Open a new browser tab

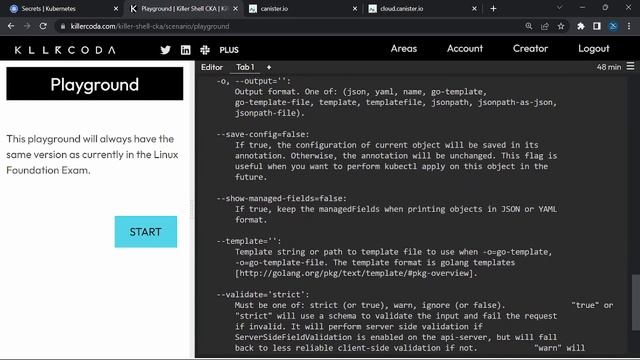coord(493,8)
